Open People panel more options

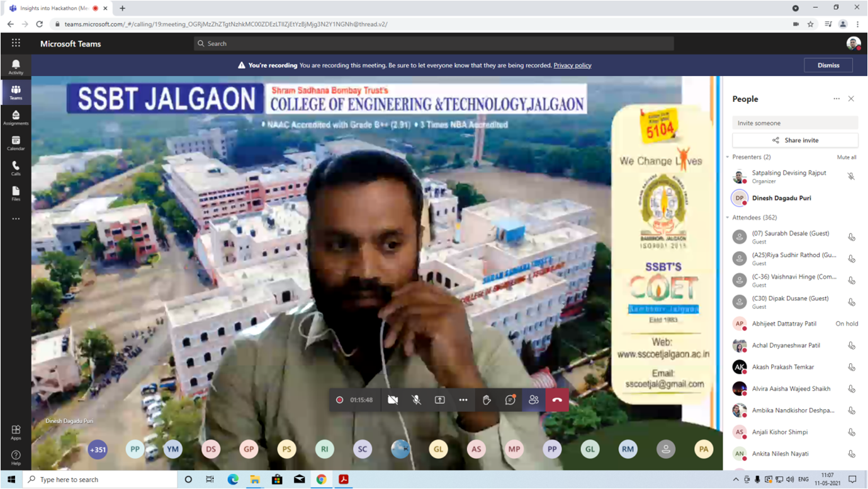tap(837, 99)
